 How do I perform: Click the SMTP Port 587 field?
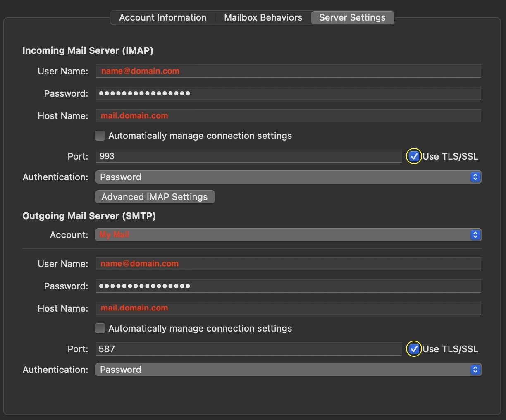click(248, 349)
